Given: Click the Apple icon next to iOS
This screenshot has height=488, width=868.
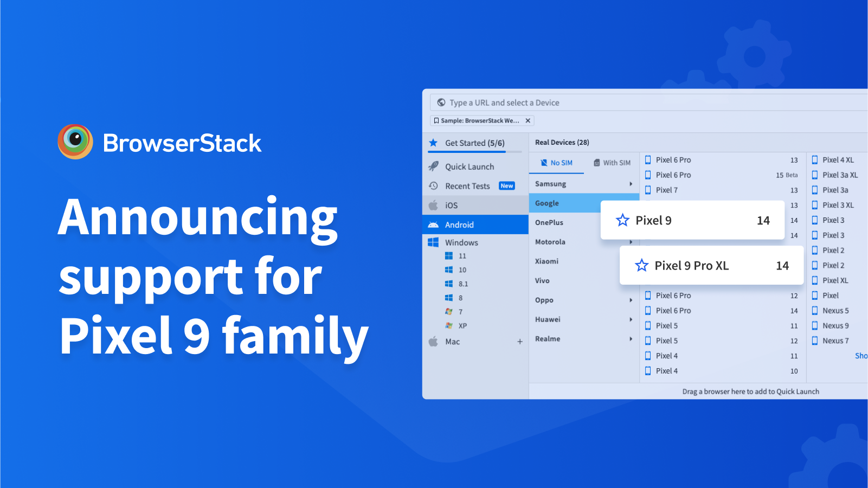Looking at the screenshot, I should [433, 206].
